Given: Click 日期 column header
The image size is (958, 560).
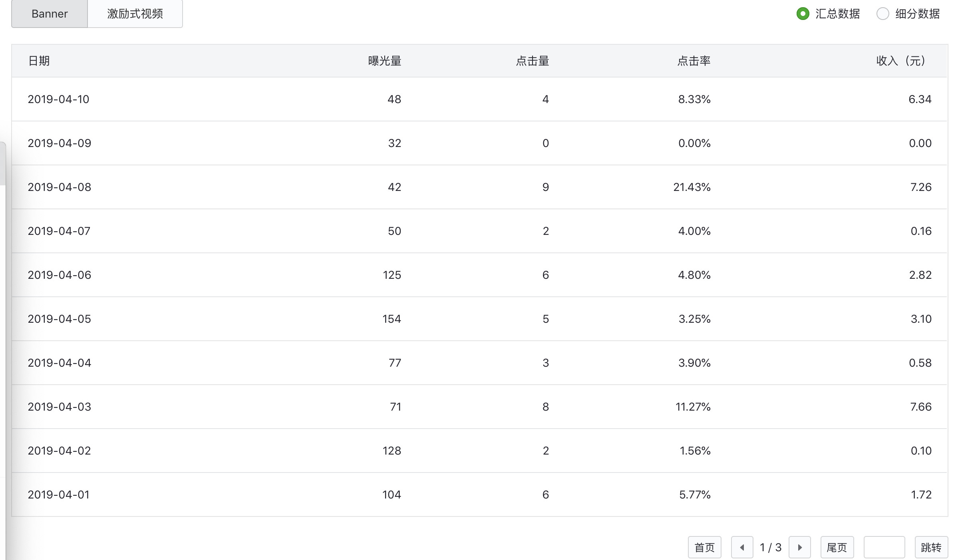Looking at the screenshot, I should pos(39,61).
